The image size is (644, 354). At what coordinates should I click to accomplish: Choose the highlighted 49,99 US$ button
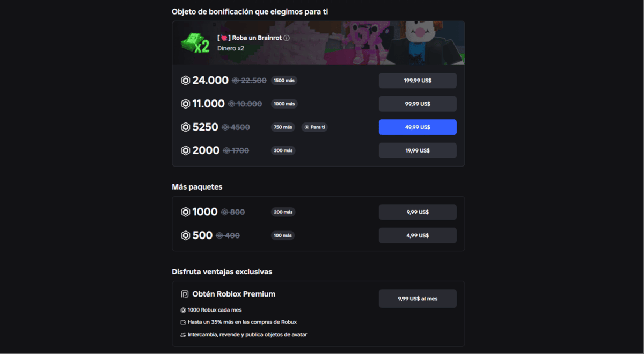click(x=418, y=127)
